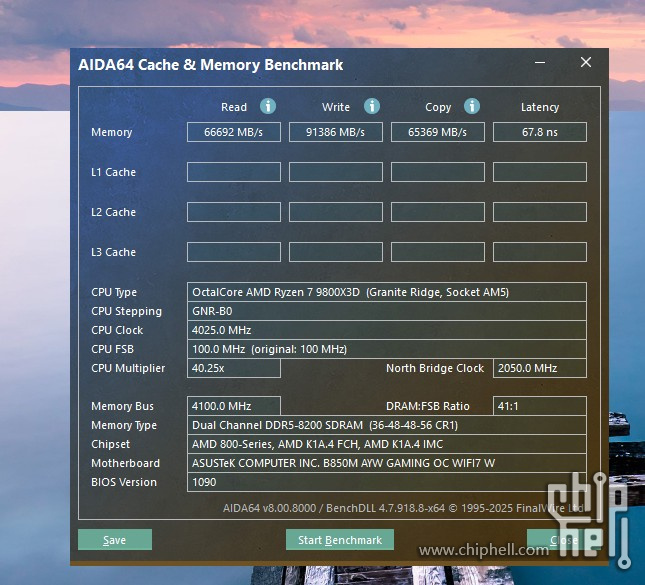The height and width of the screenshot is (585, 645).
Task: Click the empty L3 Cache Latency box
Action: point(540,252)
